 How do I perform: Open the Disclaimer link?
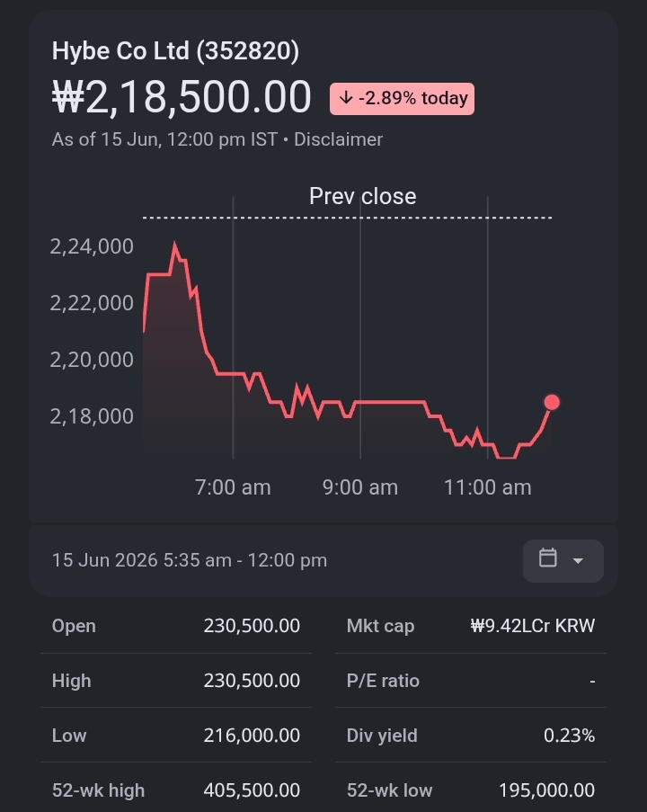[338, 139]
